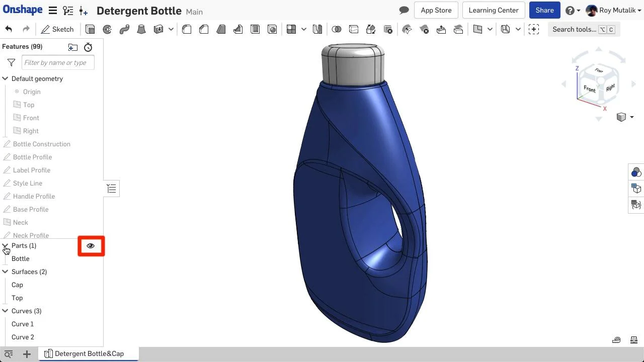Image resolution: width=644 pixels, height=362 pixels.
Task: Select the Split tool icon
Action: pyautogui.click(x=354, y=29)
